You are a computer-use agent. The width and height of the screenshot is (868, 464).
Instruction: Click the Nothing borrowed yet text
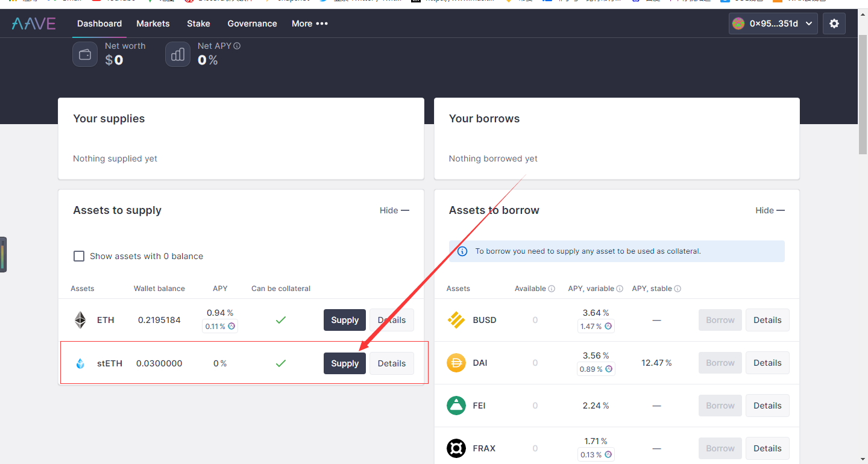click(493, 158)
